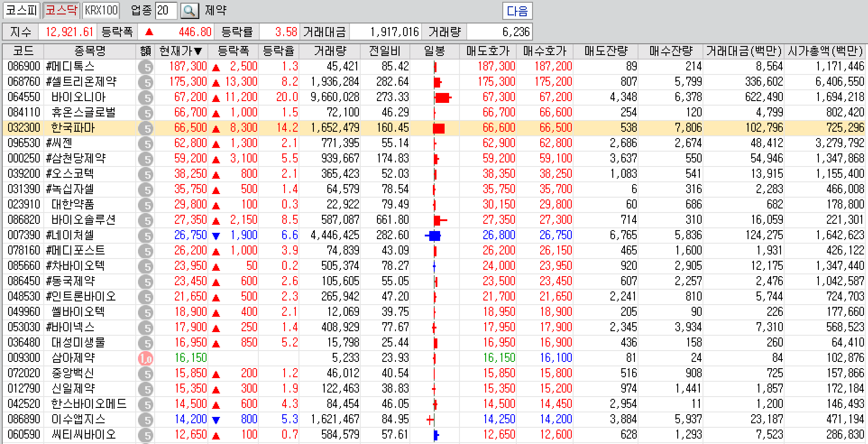
Task: Click the margin icon in 휴온스글로벌 row
Action: click(146, 113)
